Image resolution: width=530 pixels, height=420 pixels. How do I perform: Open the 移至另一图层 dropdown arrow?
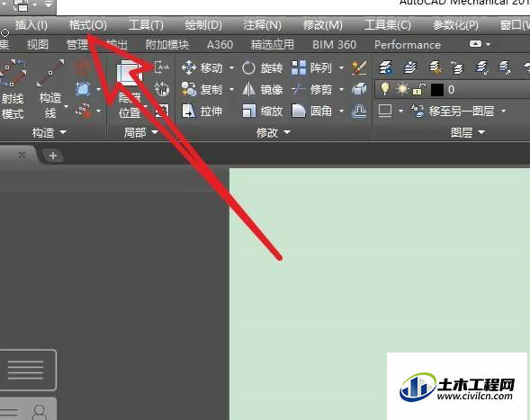pyautogui.click(x=503, y=112)
